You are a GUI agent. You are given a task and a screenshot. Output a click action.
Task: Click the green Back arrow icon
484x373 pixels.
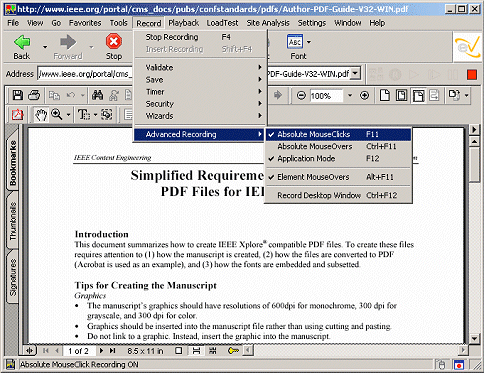pyautogui.click(x=22, y=42)
